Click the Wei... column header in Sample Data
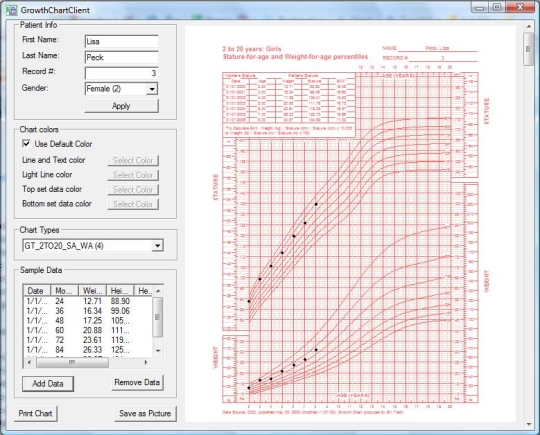The image size is (540, 435). (x=92, y=291)
